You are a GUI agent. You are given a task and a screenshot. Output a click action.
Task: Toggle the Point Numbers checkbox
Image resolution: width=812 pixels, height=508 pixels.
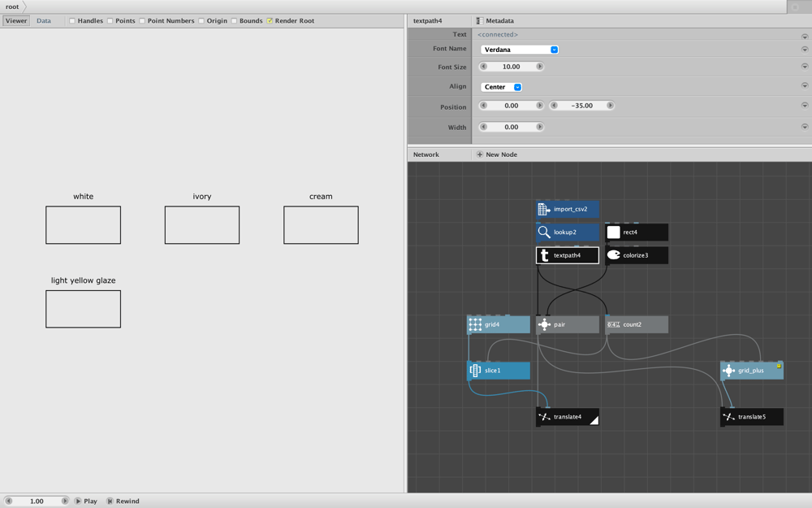pos(142,21)
